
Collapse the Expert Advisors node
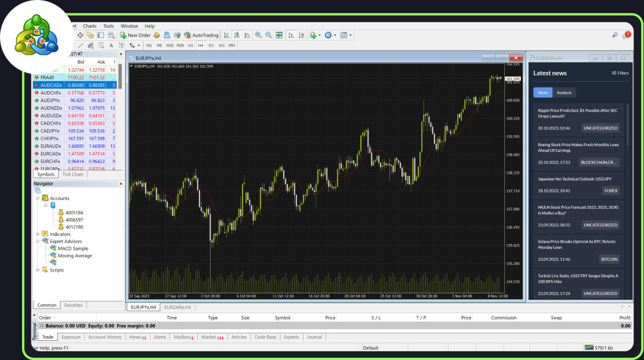38,241
